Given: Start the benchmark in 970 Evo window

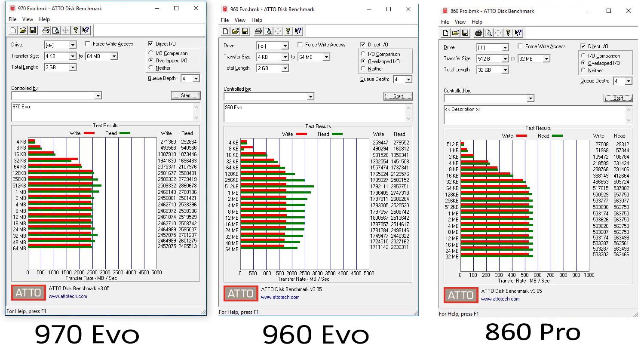Looking at the screenshot, I should [x=186, y=95].
